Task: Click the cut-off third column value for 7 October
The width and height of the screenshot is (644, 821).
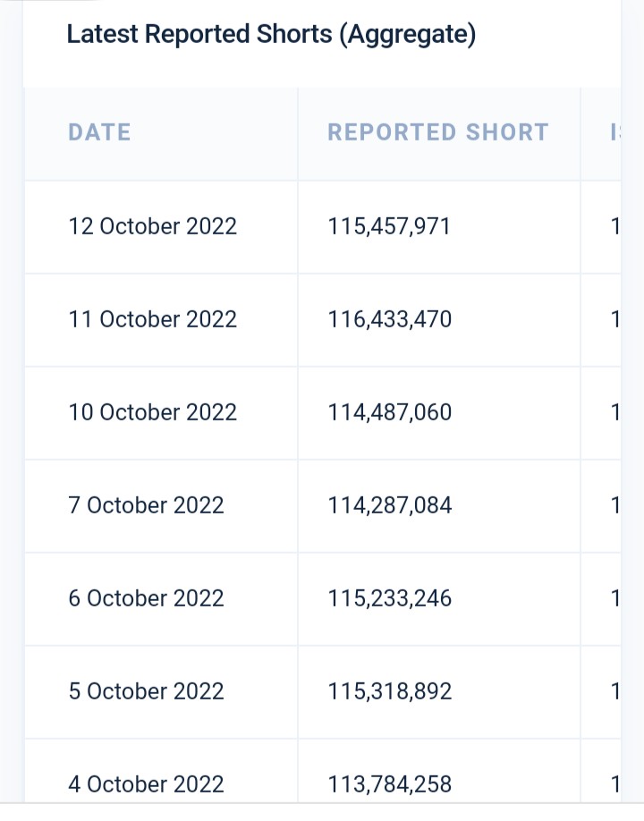Action: click(615, 506)
